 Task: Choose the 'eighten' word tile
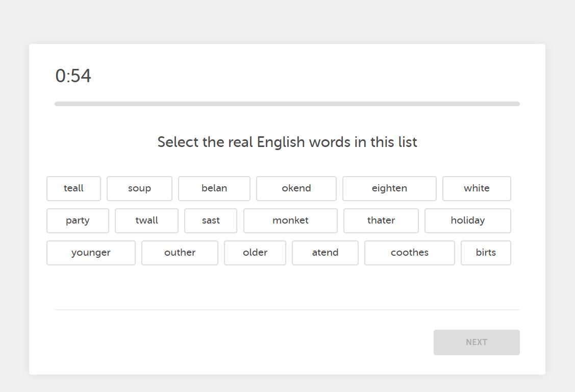pyautogui.click(x=389, y=188)
